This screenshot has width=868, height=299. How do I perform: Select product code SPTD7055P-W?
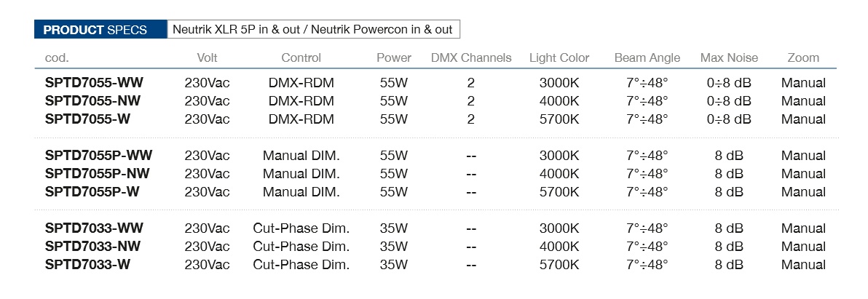click(x=92, y=192)
